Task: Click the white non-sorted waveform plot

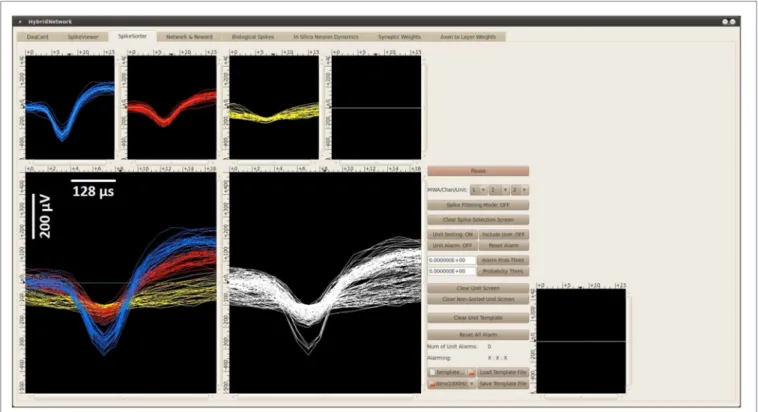Action: [325, 283]
